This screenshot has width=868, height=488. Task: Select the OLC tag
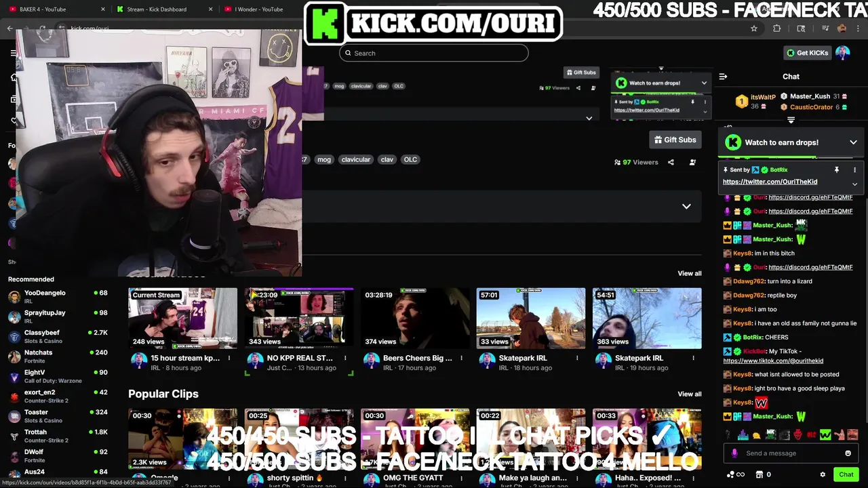410,159
